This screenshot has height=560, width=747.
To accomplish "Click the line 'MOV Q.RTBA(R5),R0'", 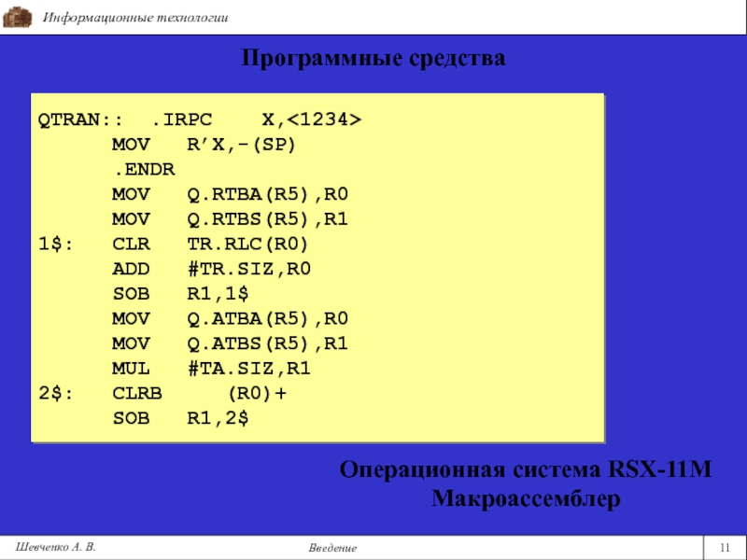I will click(x=230, y=194).
